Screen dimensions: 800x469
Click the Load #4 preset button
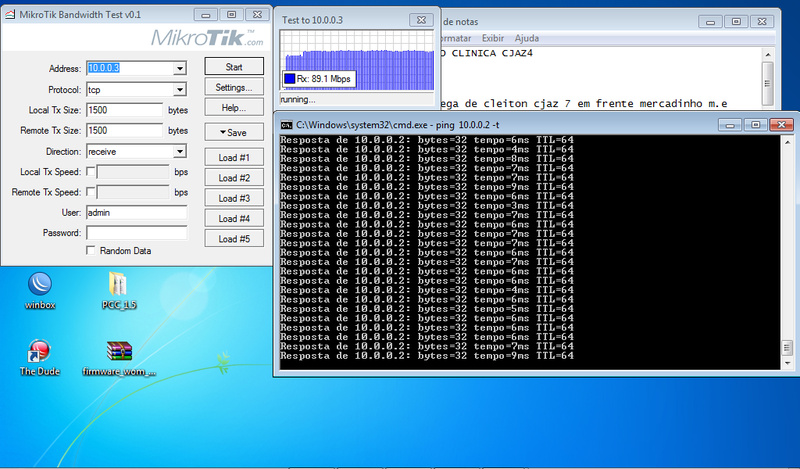click(x=234, y=218)
